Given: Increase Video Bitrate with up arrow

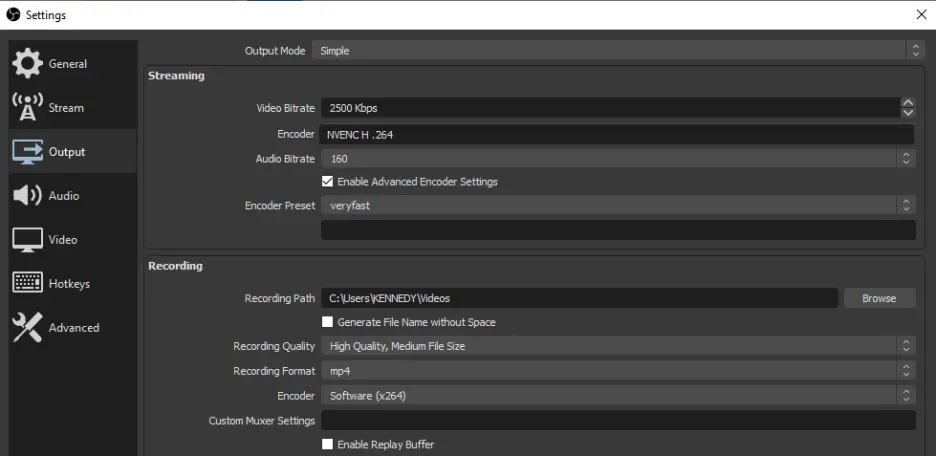Looking at the screenshot, I should point(908,103).
